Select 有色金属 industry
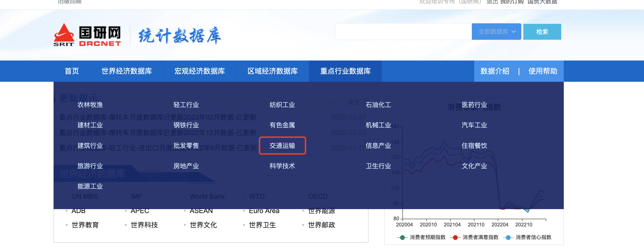This screenshot has width=644, height=250. click(282, 125)
